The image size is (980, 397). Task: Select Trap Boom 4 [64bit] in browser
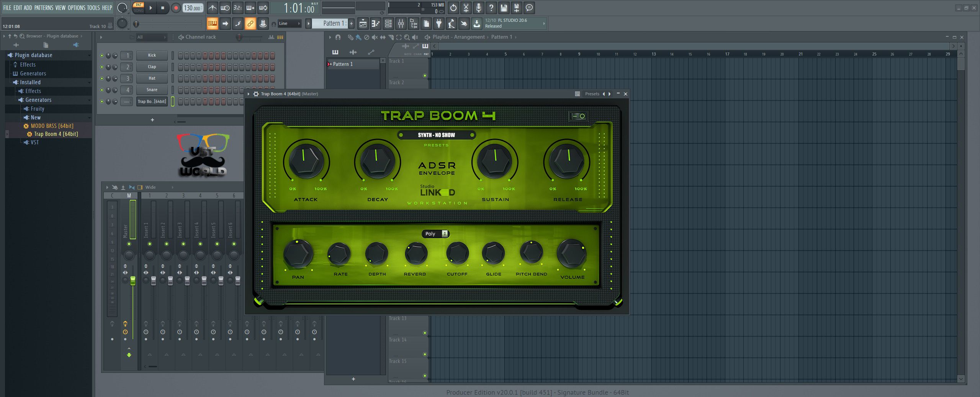click(56, 134)
